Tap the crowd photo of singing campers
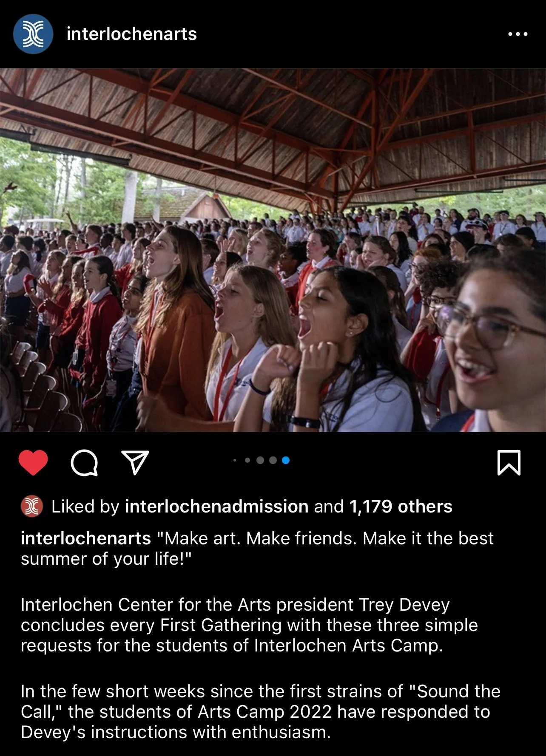546x756 pixels. [x=273, y=250]
